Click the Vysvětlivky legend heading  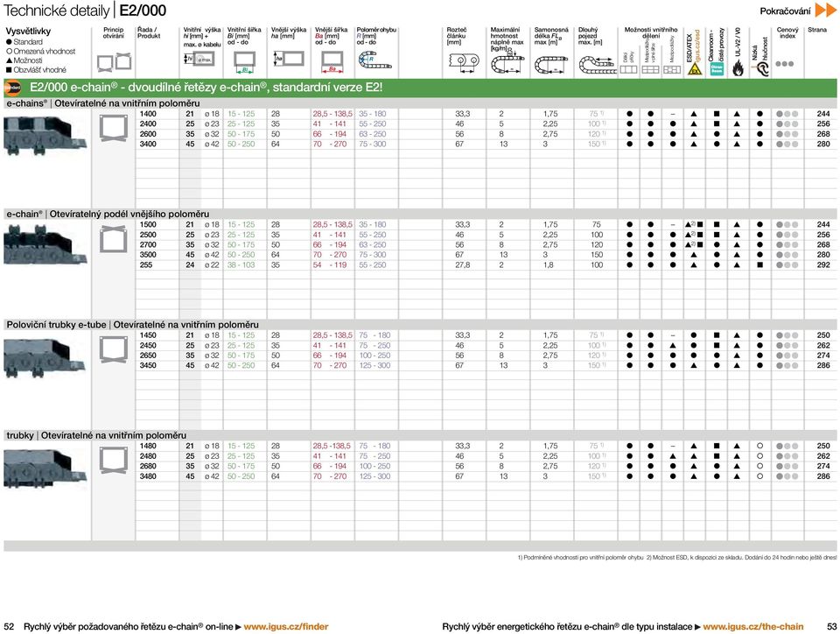[28, 31]
